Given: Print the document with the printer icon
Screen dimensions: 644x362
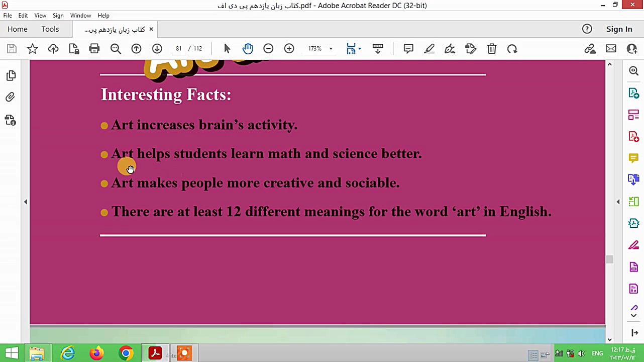Looking at the screenshot, I should (x=94, y=49).
